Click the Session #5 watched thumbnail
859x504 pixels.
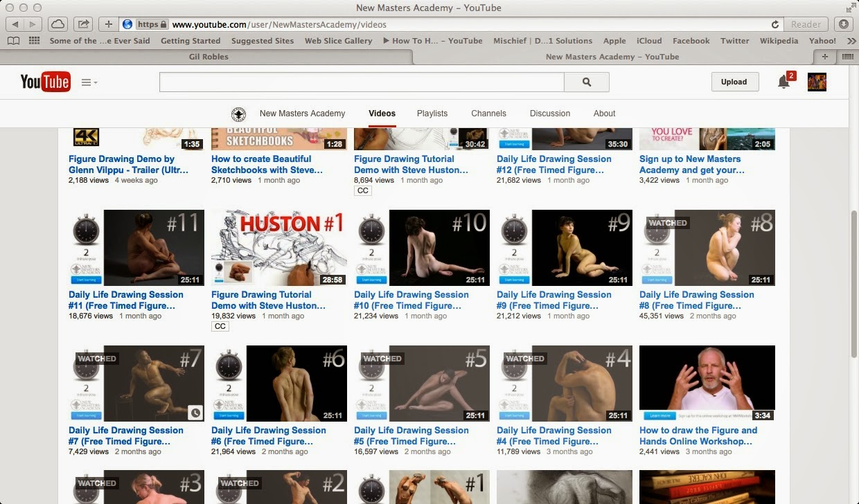(x=422, y=384)
